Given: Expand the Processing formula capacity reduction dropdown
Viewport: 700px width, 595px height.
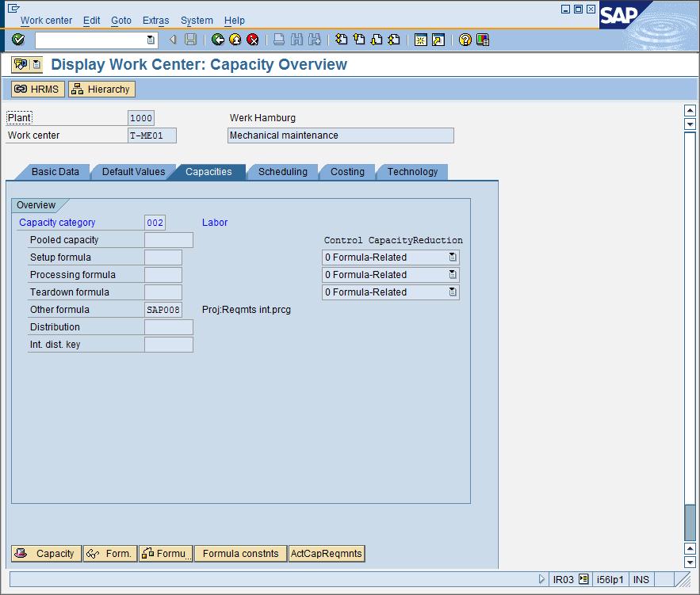Looking at the screenshot, I should click(x=453, y=274).
